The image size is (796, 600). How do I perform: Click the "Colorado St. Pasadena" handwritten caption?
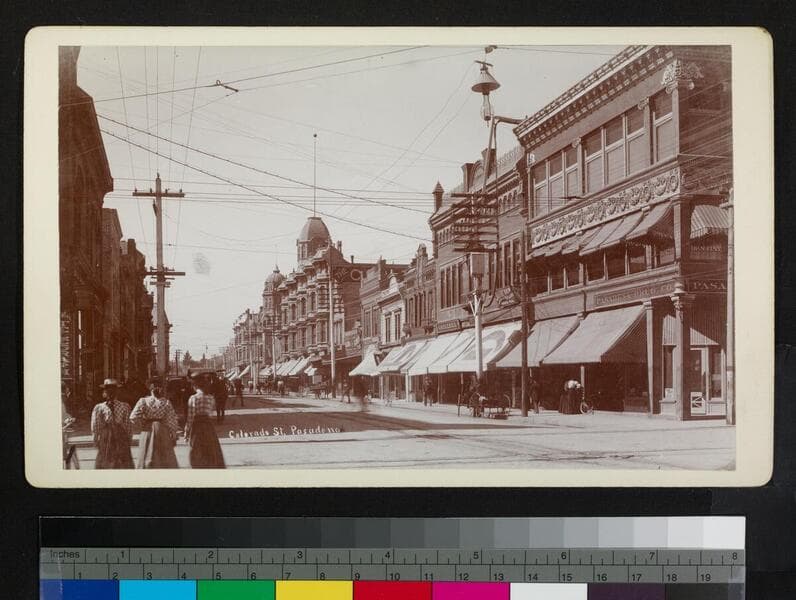(x=284, y=432)
